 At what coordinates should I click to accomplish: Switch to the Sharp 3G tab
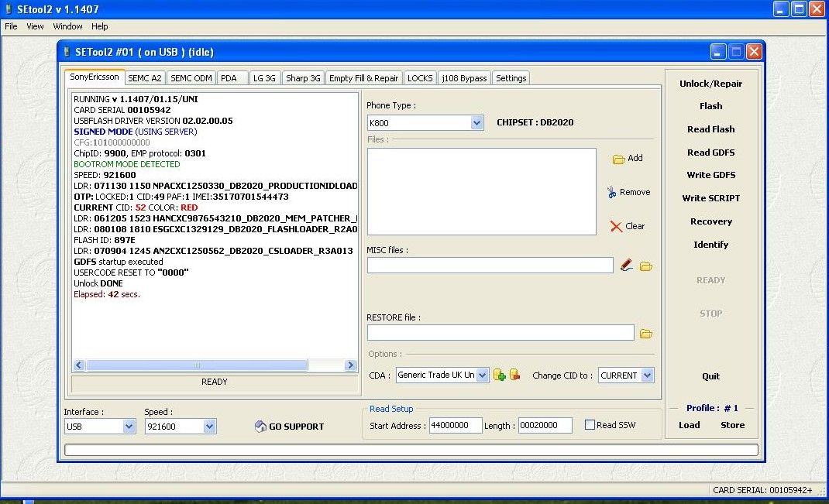point(303,78)
